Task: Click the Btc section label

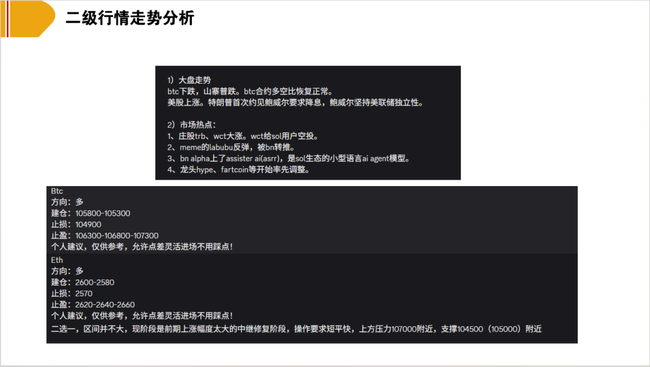Action: pos(57,191)
